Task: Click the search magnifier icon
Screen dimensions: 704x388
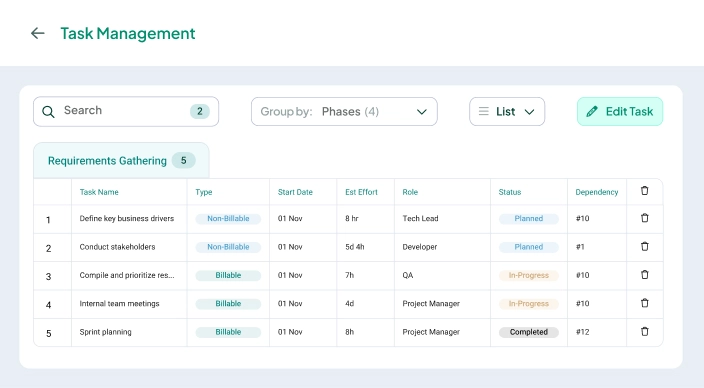Action: click(x=48, y=111)
